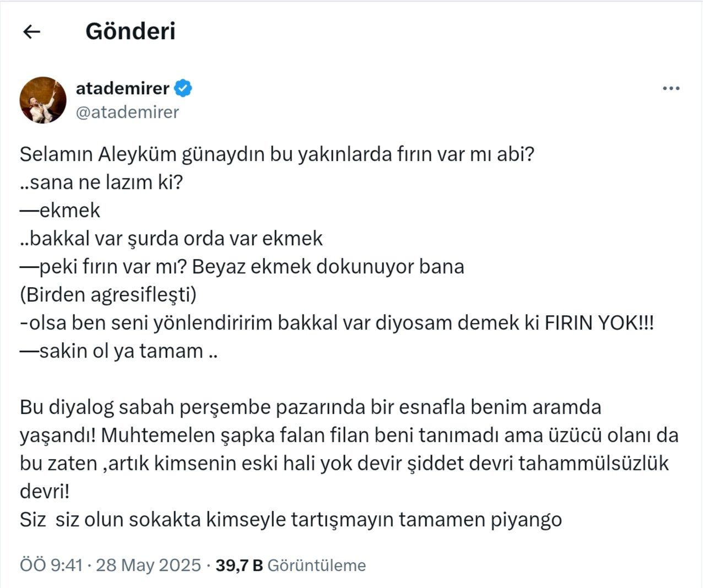Click the capitalized FIRIN YOK!!! text
The height and width of the screenshot is (588, 703).
point(599,323)
